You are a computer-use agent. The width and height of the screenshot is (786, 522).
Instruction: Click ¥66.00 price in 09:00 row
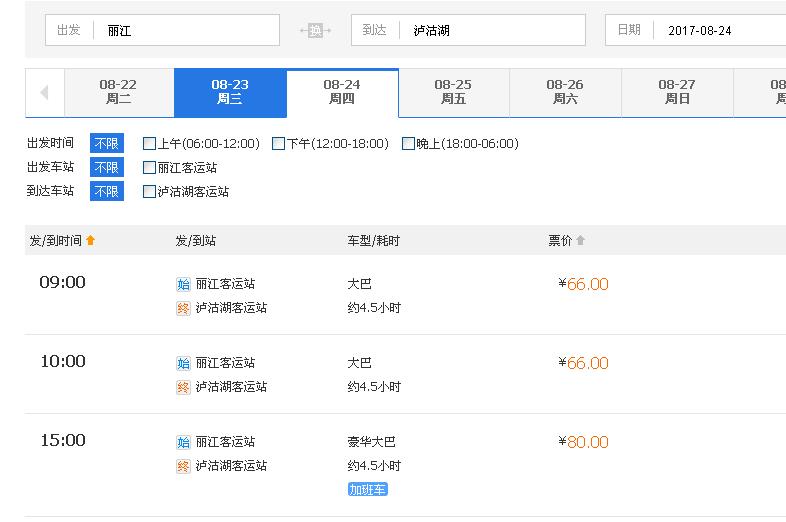click(x=583, y=284)
